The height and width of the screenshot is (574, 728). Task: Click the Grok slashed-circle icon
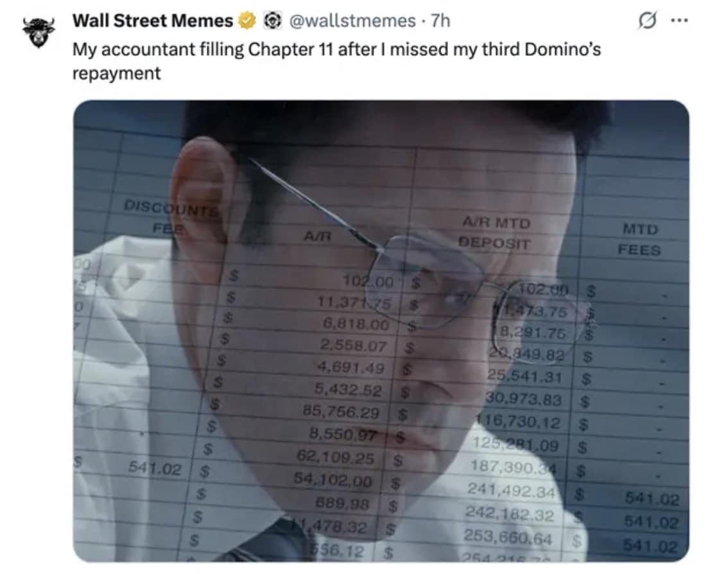click(647, 21)
